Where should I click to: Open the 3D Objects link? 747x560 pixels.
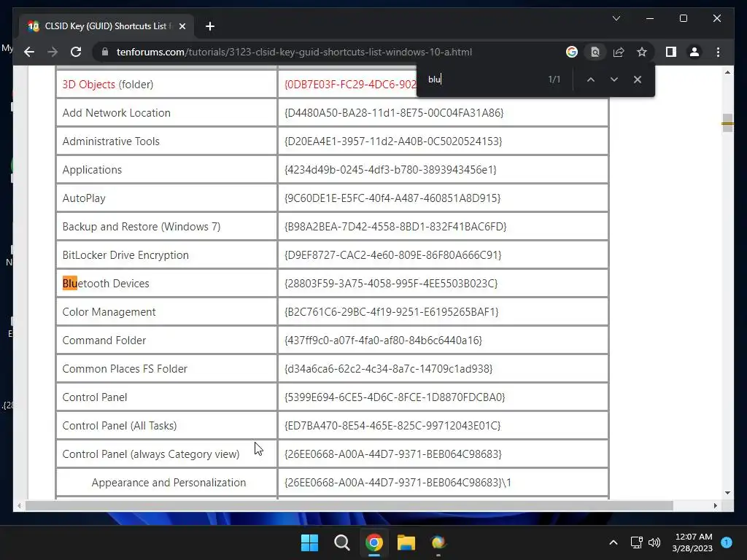(88, 85)
